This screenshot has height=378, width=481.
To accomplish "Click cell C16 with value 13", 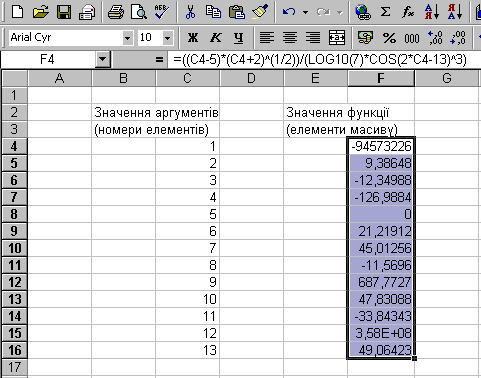I will [187, 350].
